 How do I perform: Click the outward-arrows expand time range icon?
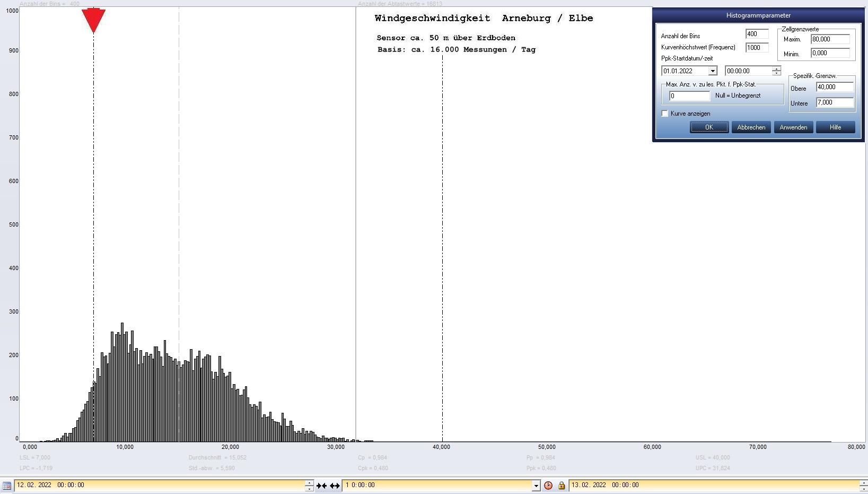coord(335,486)
